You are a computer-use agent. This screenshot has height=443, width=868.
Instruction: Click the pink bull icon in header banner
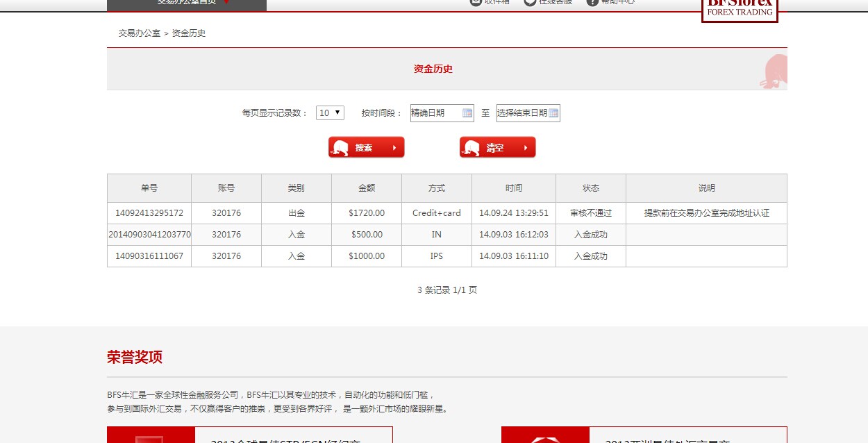click(774, 72)
